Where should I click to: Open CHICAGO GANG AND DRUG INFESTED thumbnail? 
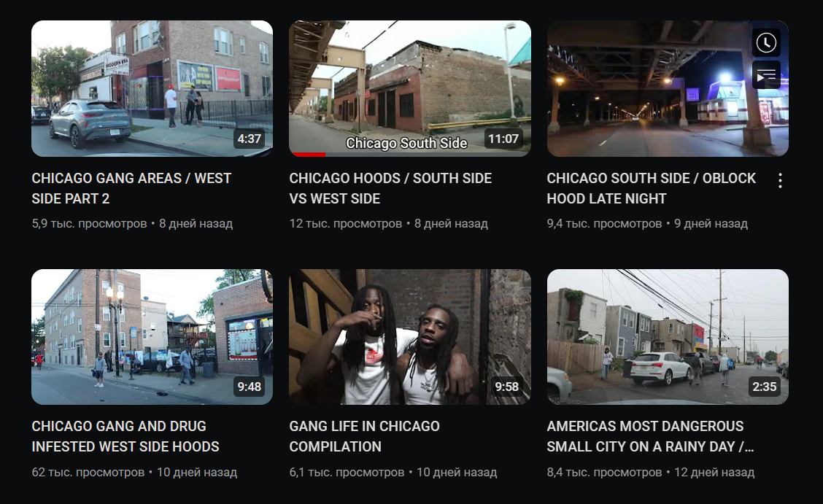(152, 337)
